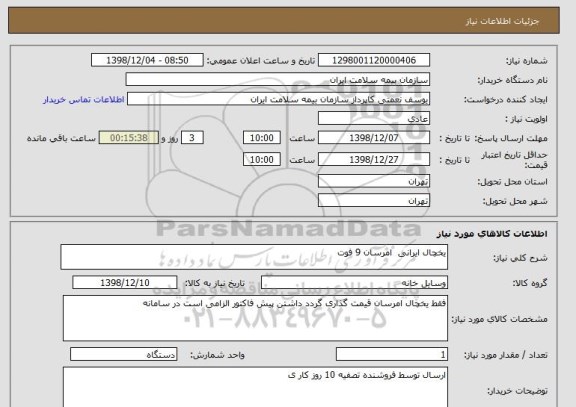The image size is (576, 407).
Task: Select the price validity hour 10:00 field
Action: click(x=262, y=159)
